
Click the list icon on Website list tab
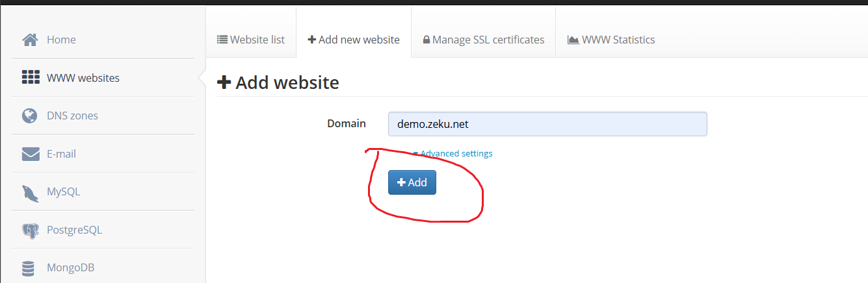tap(222, 40)
